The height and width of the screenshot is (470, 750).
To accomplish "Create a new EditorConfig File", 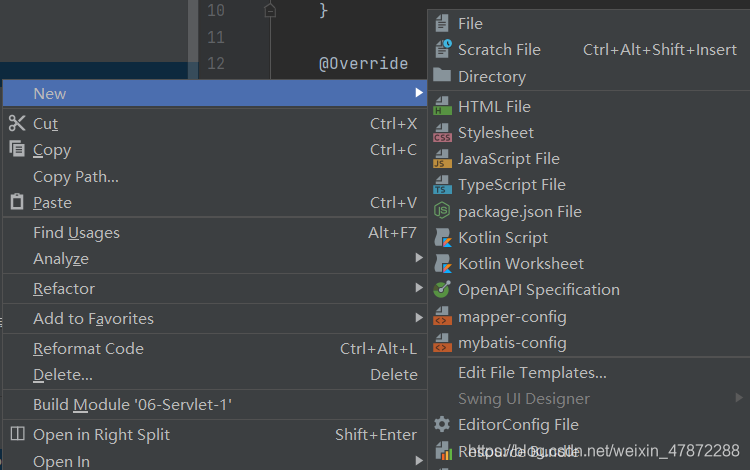I will (x=589, y=425).
